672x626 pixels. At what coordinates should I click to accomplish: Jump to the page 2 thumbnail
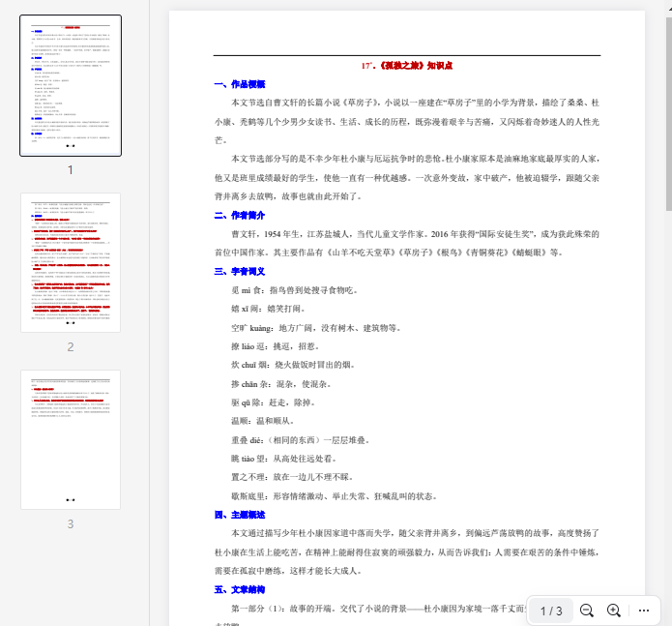click(71, 262)
